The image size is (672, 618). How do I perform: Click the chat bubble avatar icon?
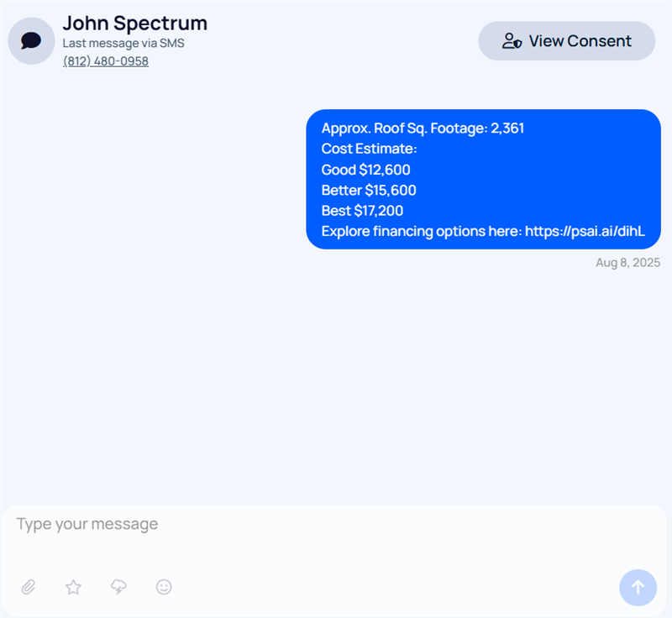pos(31,41)
